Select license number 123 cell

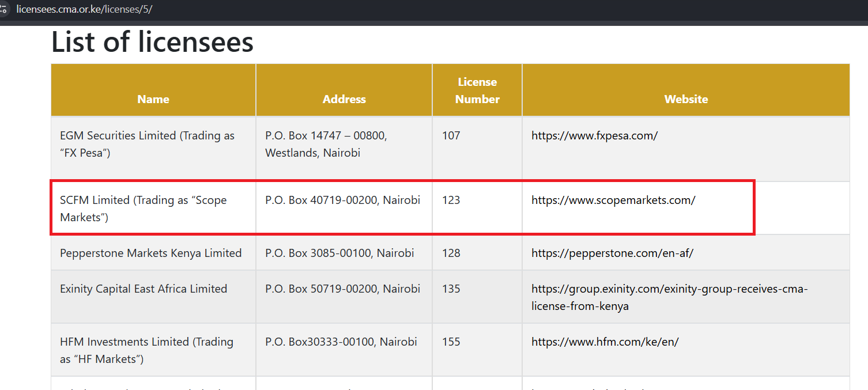pos(451,200)
